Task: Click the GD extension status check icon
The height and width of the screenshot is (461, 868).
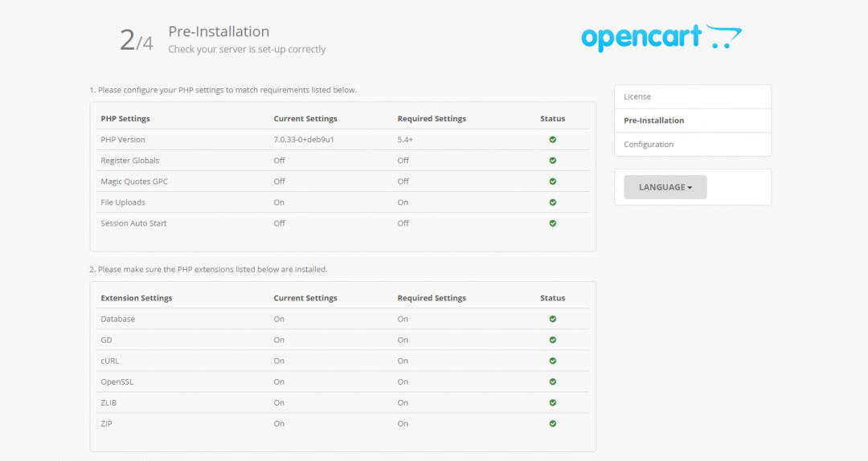Action: click(x=552, y=341)
